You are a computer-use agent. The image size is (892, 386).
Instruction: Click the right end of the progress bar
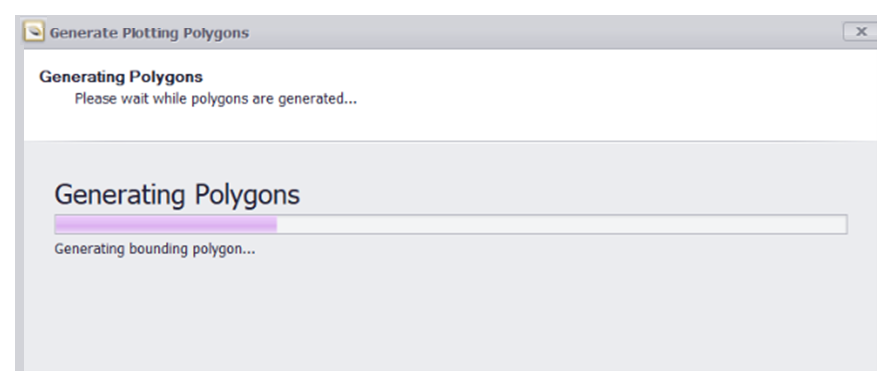(844, 224)
